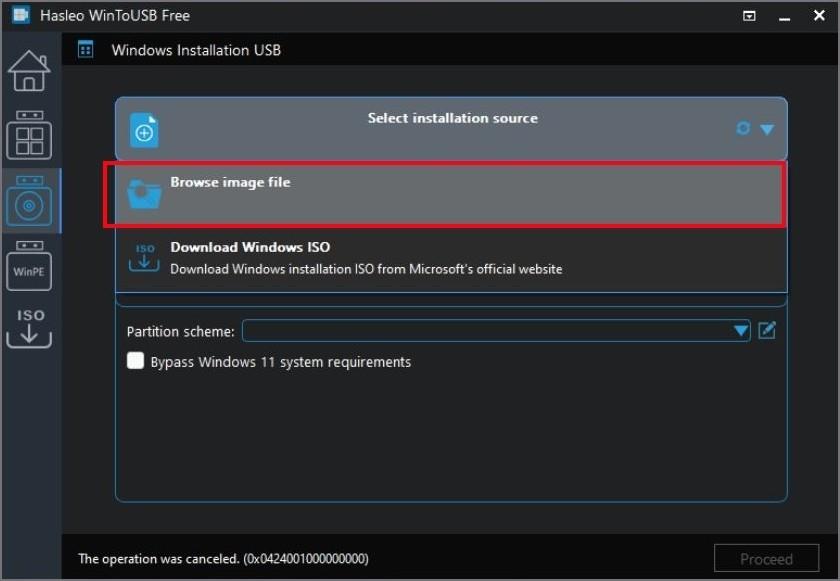Screen dimensions: 840x581
Task: Click the ISO download arrow icon
Action: (144, 258)
